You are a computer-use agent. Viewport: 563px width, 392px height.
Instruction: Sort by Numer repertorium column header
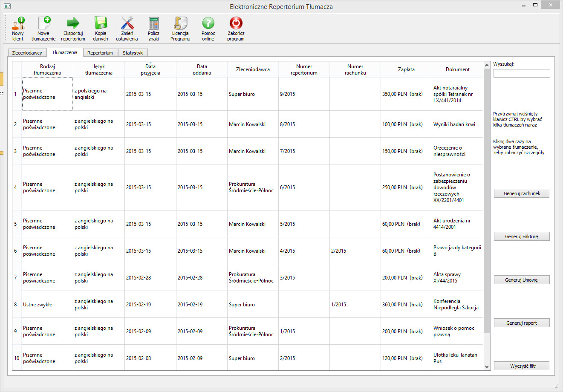coord(304,69)
